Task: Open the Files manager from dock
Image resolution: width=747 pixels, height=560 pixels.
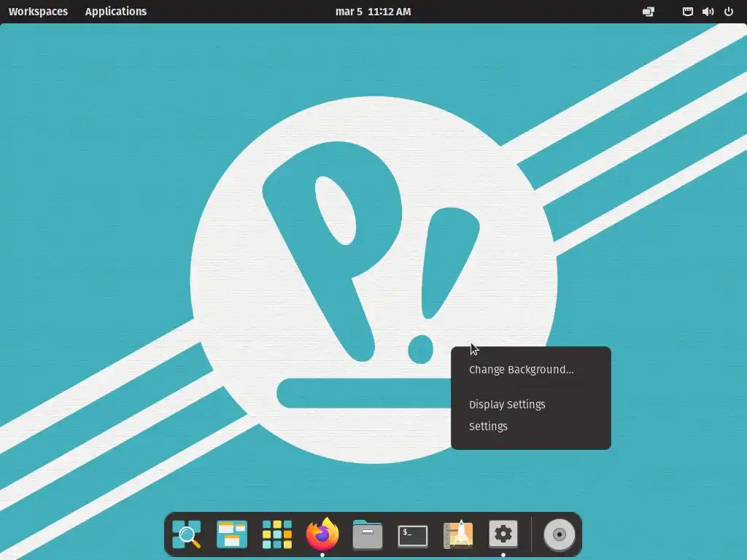Action: tap(368, 534)
